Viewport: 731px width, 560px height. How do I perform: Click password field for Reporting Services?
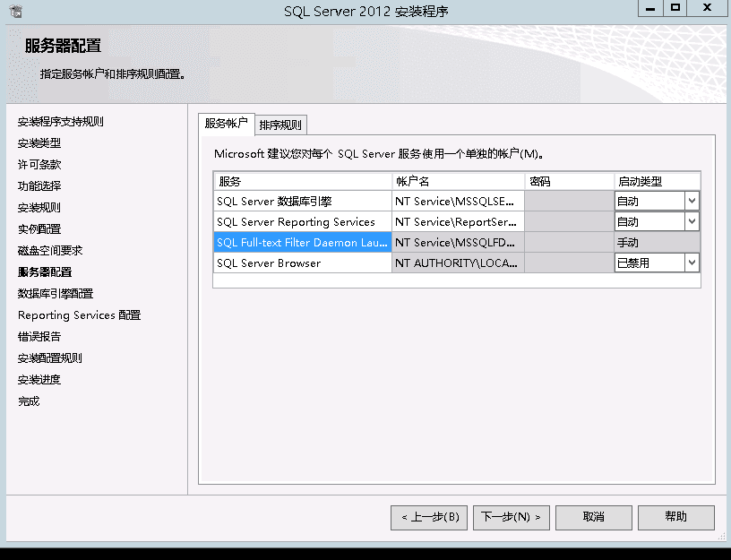pyautogui.click(x=569, y=221)
